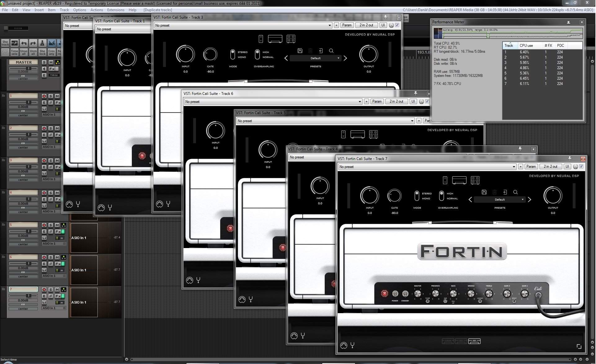The height and width of the screenshot is (364, 596).
Task: Mute the master track
Action: coord(51,62)
